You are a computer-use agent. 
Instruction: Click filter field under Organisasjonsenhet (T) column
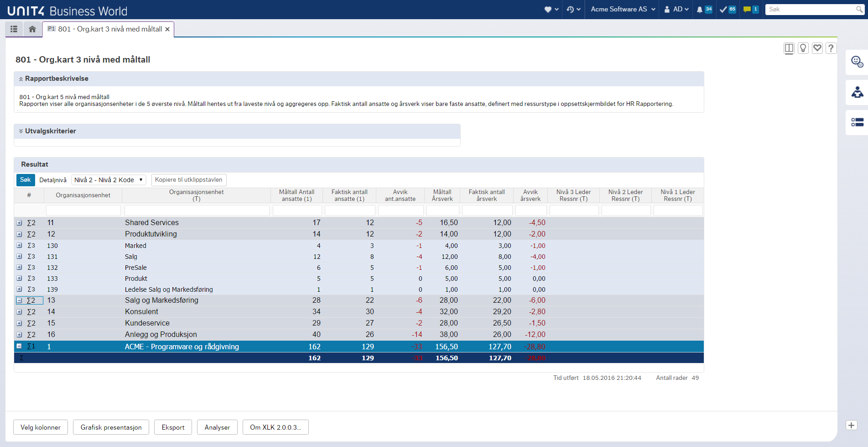tap(197, 210)
